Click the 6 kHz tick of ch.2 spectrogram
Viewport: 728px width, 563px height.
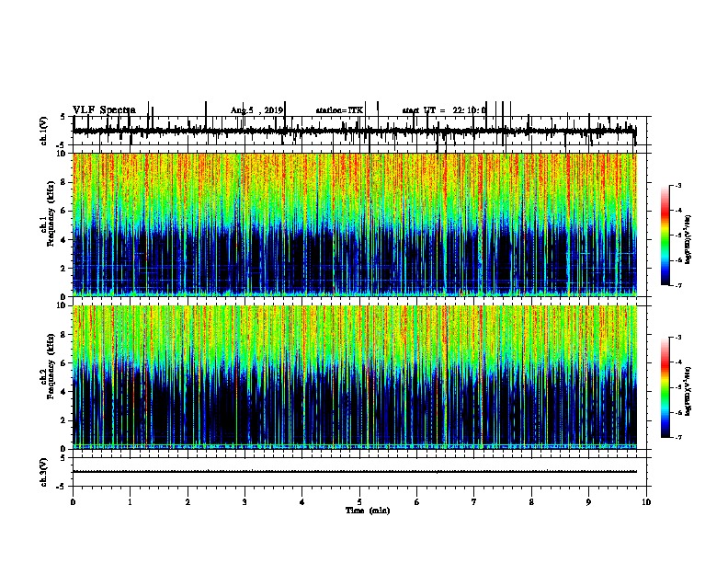64,363
